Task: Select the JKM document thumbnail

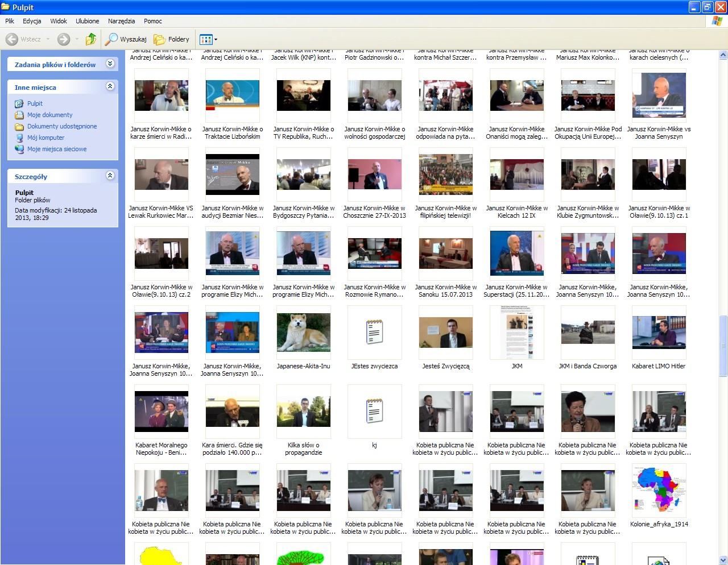Action: (516, 333)
